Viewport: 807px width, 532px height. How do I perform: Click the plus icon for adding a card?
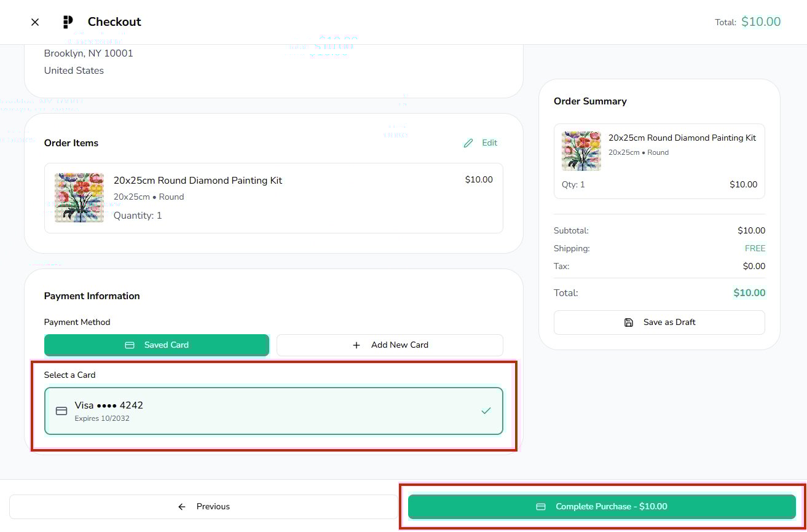click(356, 345)
